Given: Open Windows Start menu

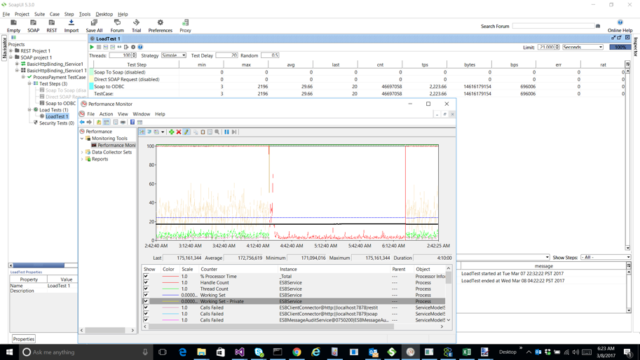Looking at the screenshot, I should tap(9, 352).
